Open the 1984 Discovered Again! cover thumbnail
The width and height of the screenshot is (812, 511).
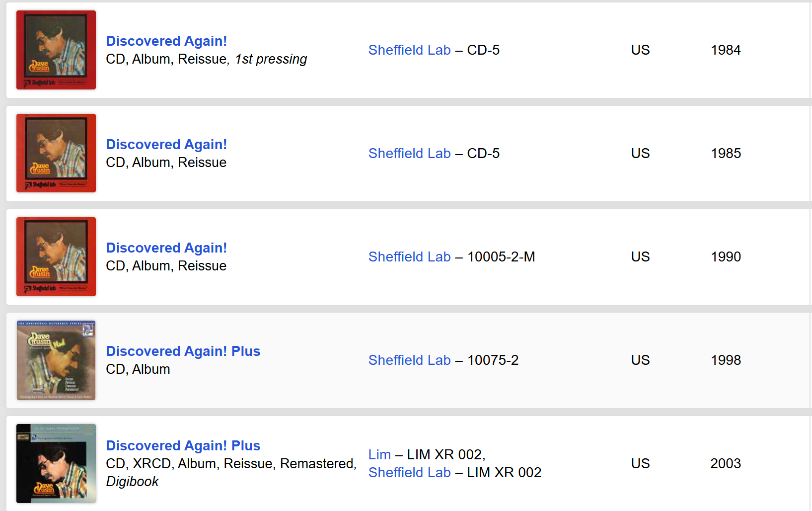point(56,50)
